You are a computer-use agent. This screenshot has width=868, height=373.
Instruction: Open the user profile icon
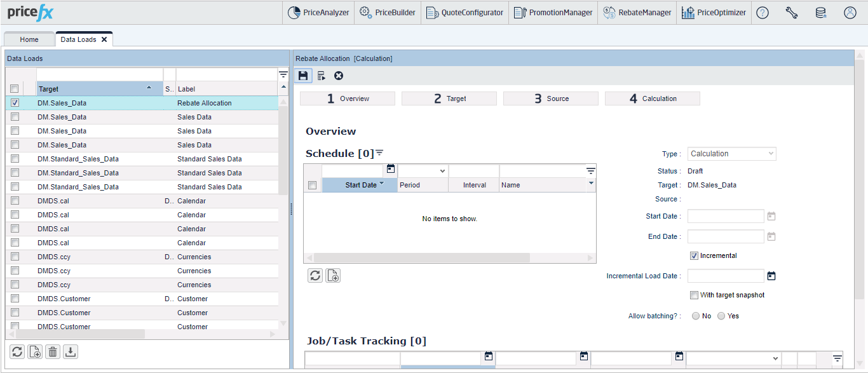point(850,13)
